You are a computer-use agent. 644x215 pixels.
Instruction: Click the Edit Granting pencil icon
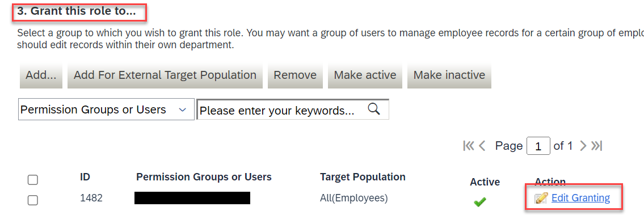click(541, 198)
